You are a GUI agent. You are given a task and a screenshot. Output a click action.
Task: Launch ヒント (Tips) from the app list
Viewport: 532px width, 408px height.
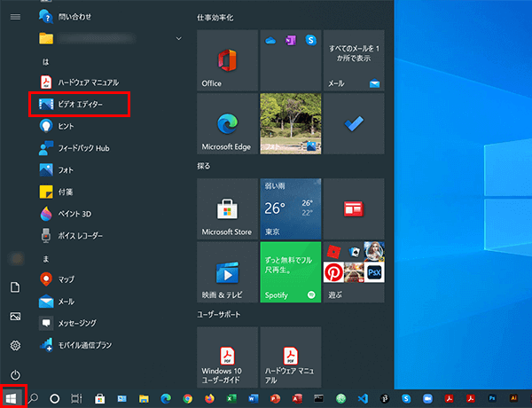(57, 126)
